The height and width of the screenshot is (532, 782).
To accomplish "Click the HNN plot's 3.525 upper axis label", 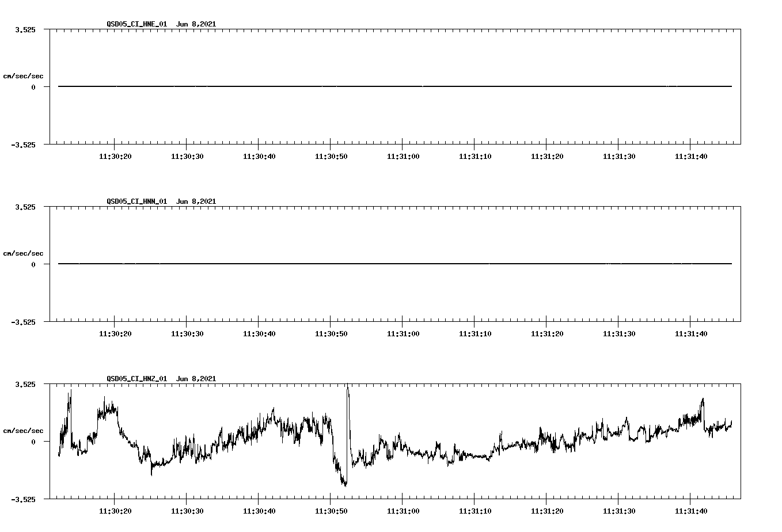I will coord(25,207).
